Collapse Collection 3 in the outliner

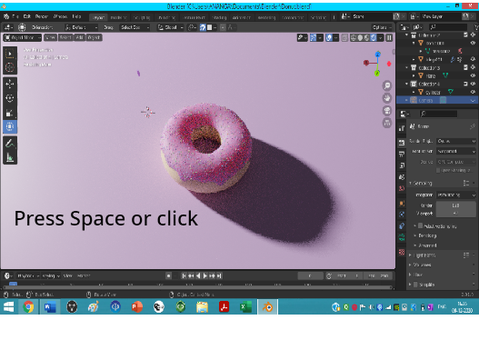click(x=407, y=68)
